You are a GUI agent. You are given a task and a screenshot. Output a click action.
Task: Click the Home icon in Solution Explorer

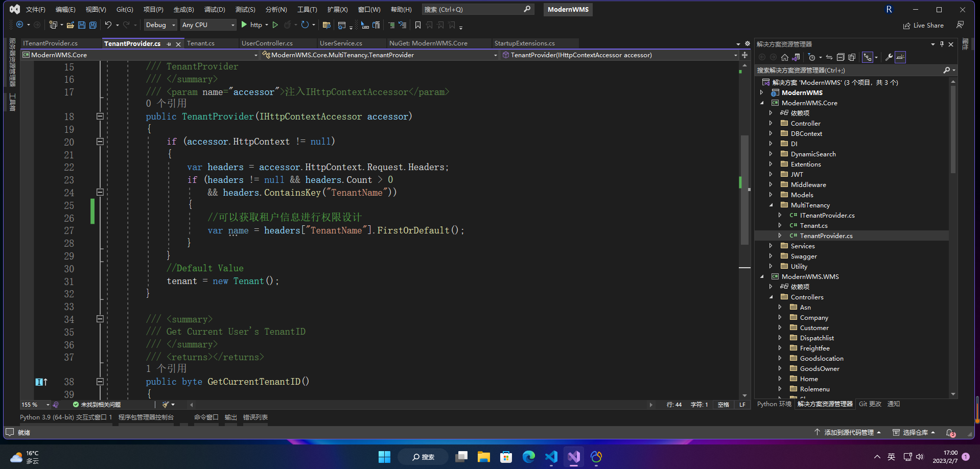(x=785, y=57)
